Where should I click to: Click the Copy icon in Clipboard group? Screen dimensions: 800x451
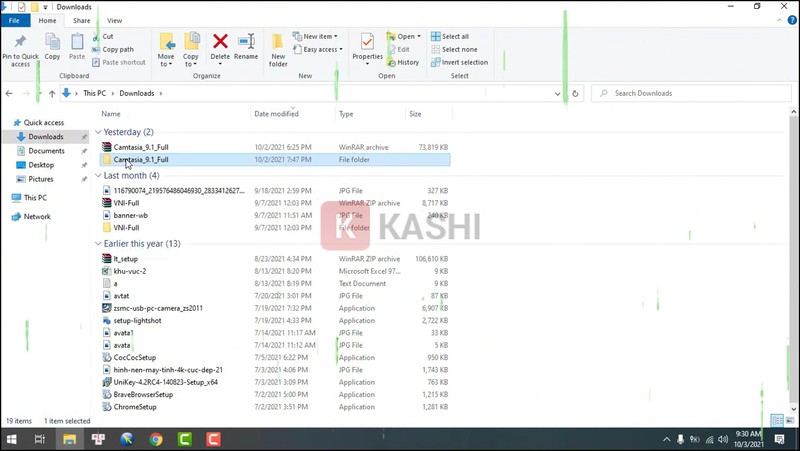pos(52,46)
